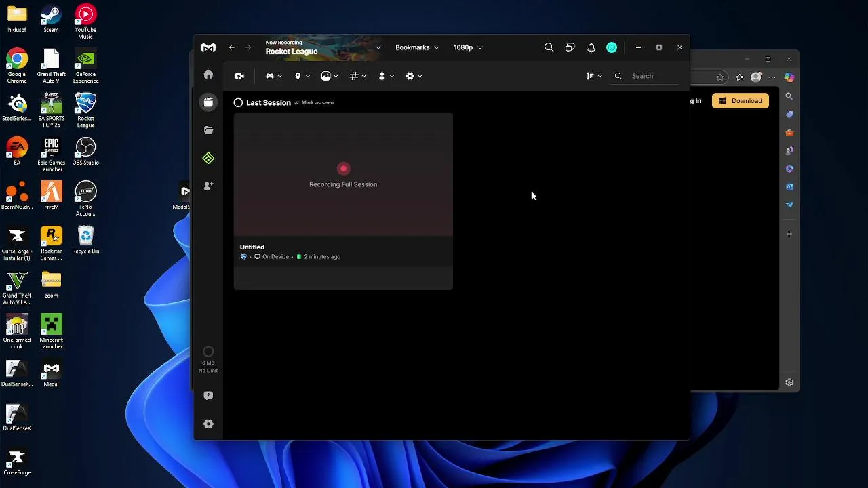Image resolution: width=868 pixels, height=488 pixels.
Task: Open the teal profile avatar
Action: tap(612, 47)
